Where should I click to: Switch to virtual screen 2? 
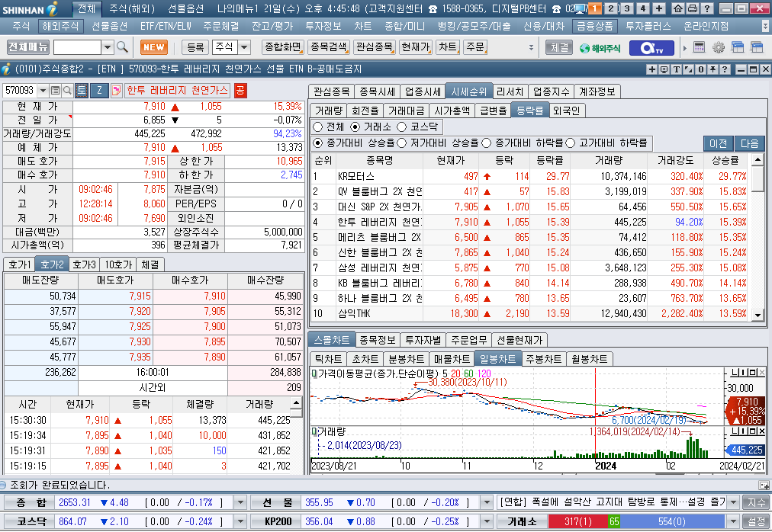(x=611, y=8)
